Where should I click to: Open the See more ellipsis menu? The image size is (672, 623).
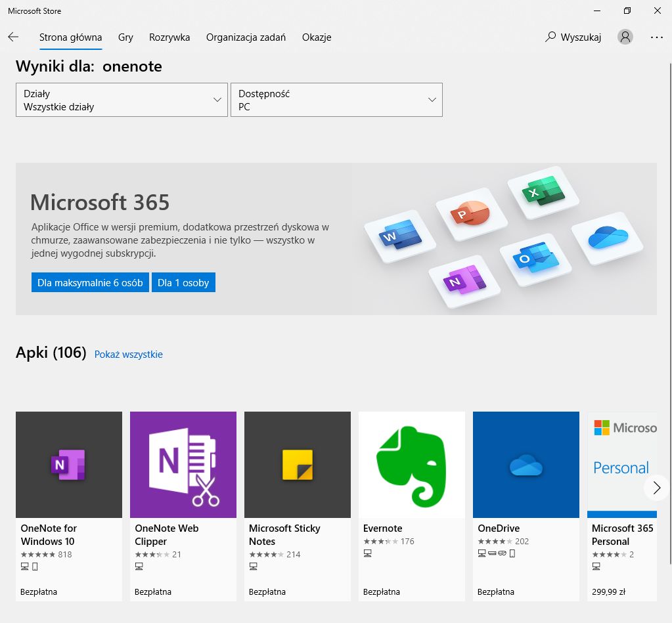[657, 37]
